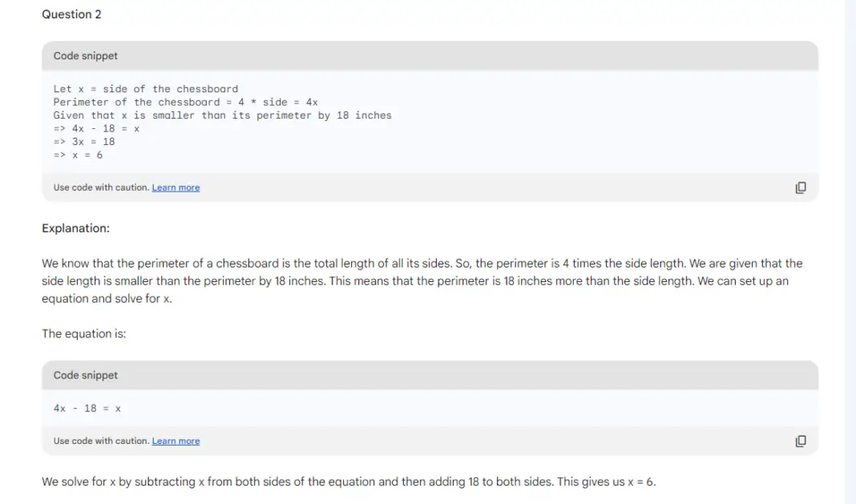856x504 pixels.
Task: Open the first 'Learn more' link
Action: (x=176, y=187)
